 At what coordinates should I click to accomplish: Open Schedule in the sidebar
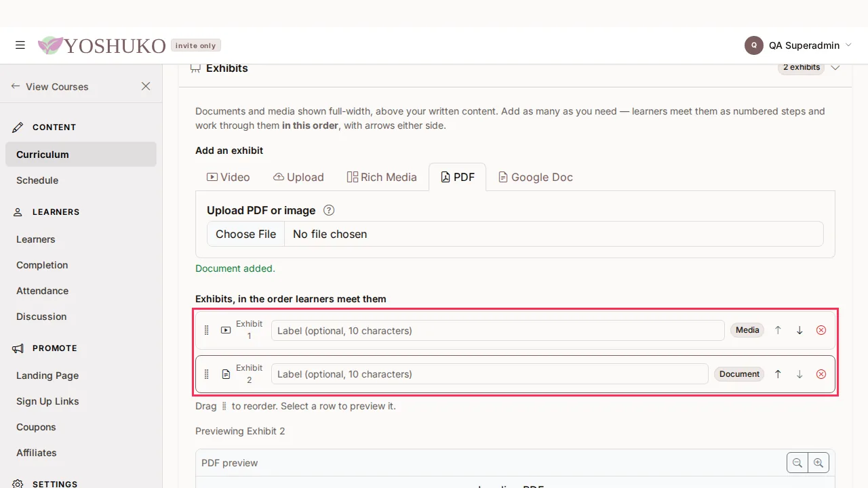[81, 180]
